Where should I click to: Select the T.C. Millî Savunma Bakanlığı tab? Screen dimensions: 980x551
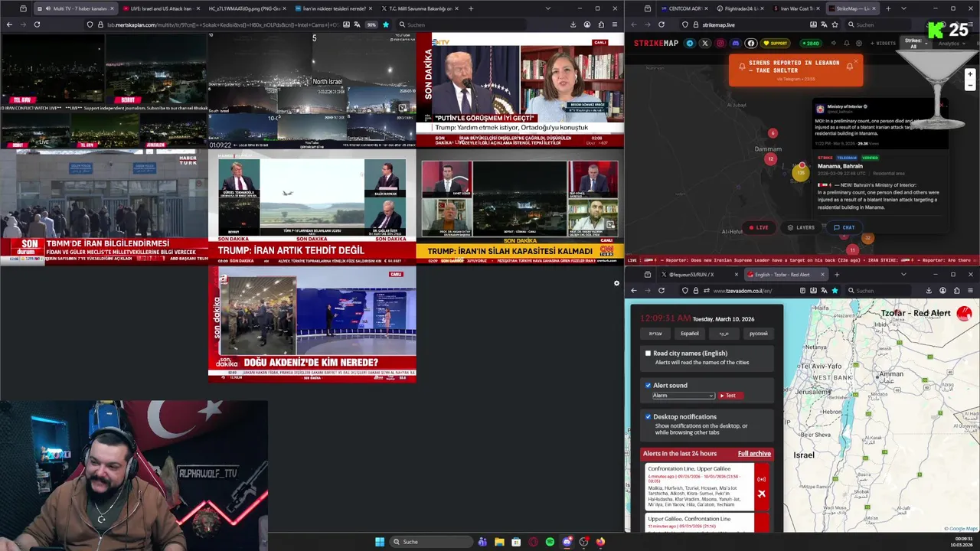(419, 8)
